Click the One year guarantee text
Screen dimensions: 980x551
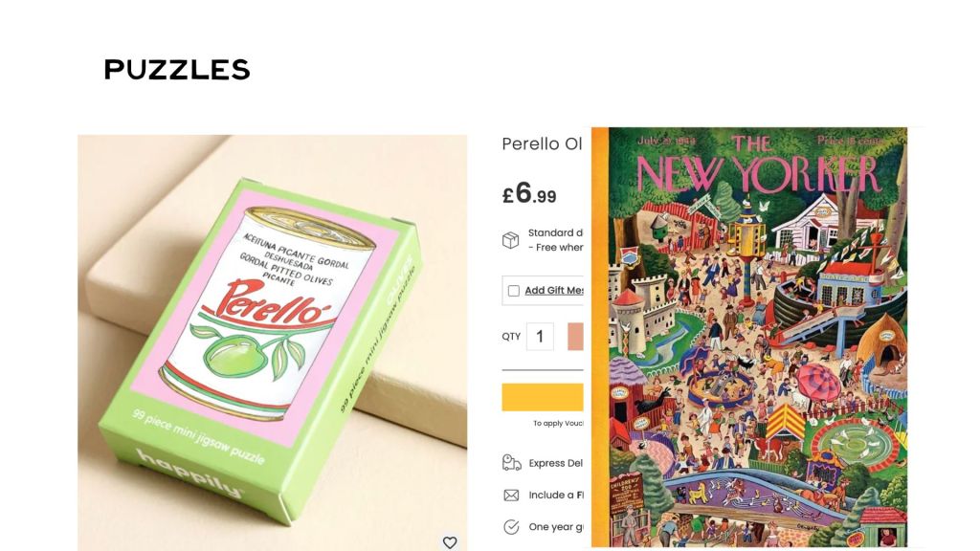[x=556, y=527]
